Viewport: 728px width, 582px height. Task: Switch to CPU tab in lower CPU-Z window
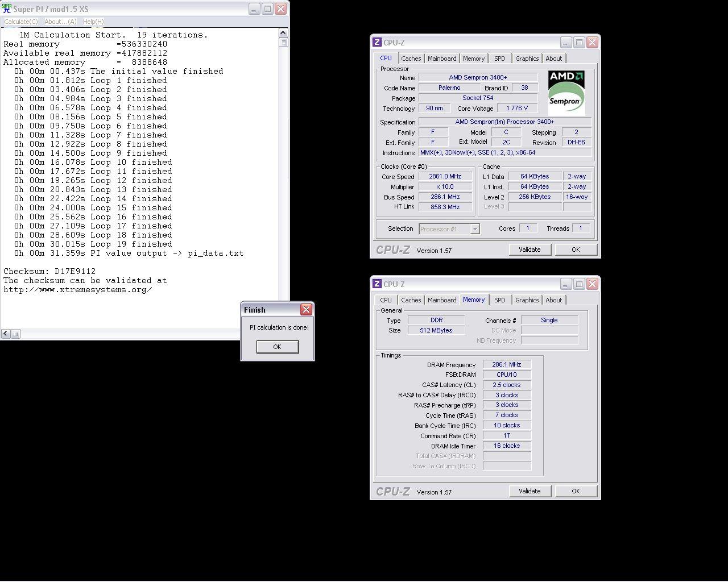pyautogui.click(x=386, y=300)
